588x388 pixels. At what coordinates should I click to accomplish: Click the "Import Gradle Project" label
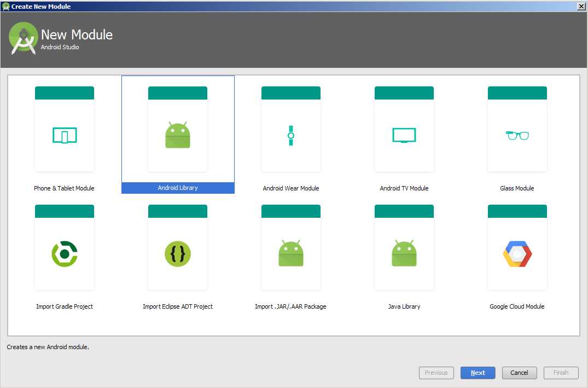tap(65, 306)
